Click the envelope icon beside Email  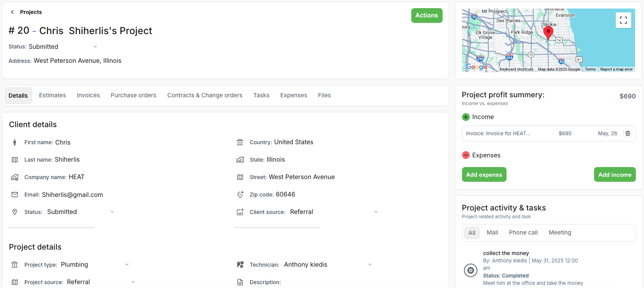pos(15,195)
